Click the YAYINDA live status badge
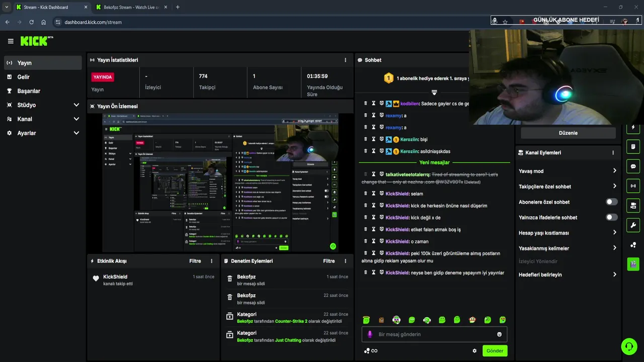 coord(103,77)
